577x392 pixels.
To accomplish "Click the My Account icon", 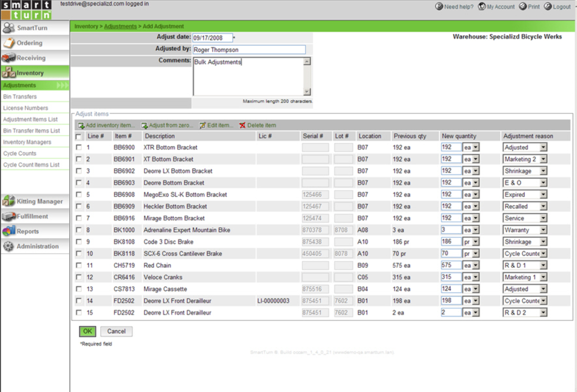I will (x=482, y=6).
